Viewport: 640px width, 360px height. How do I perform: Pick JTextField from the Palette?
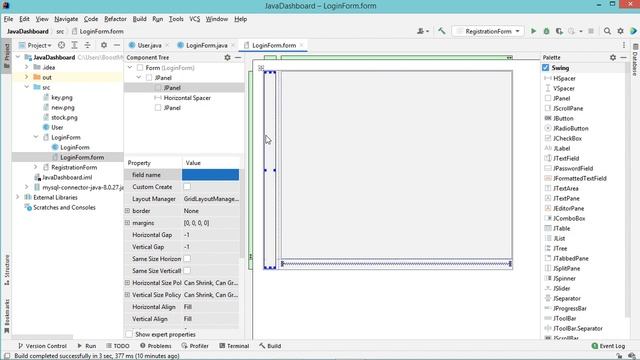[x=562, y=158]
